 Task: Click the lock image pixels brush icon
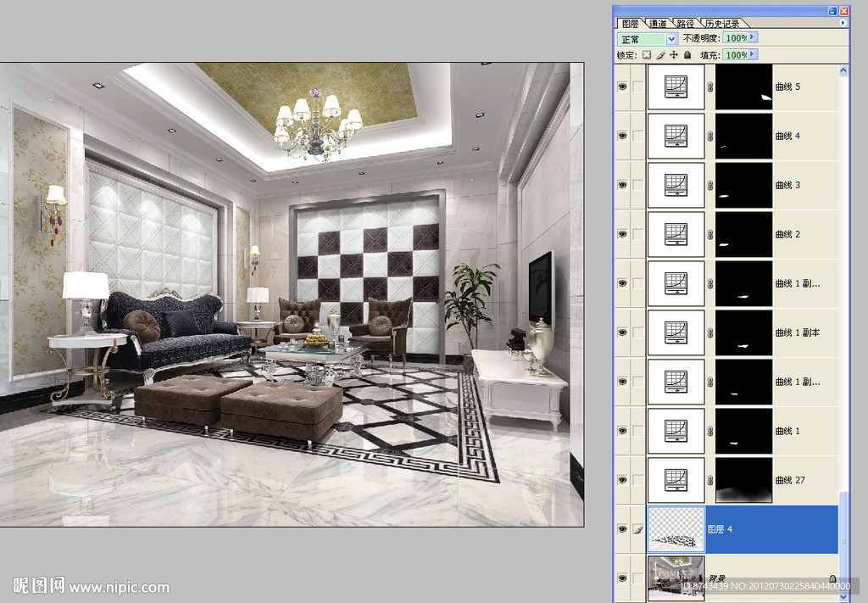pos(660,54)
